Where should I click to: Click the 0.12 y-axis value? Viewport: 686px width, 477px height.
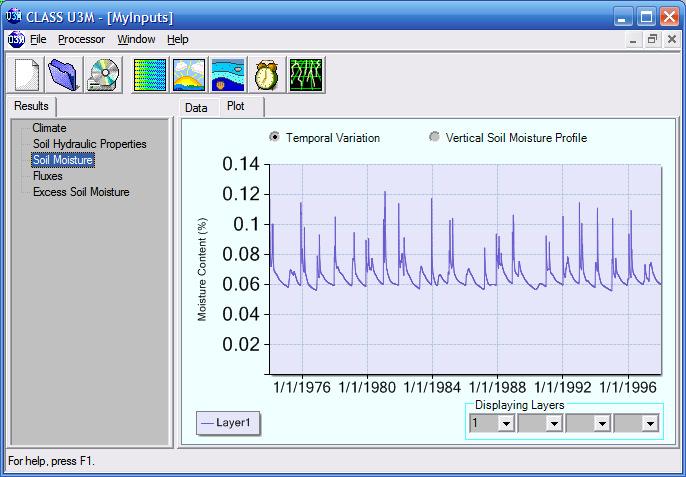[x=241, y=194]
